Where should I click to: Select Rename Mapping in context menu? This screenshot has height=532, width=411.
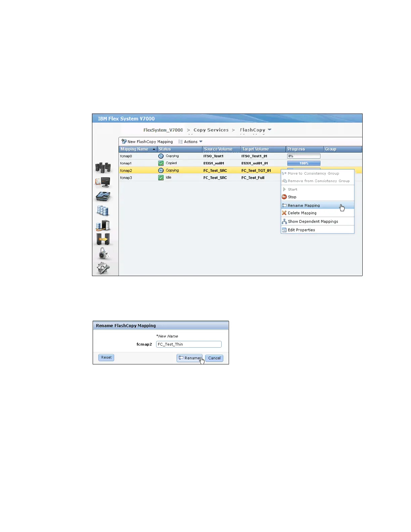[x=318, y=206]
